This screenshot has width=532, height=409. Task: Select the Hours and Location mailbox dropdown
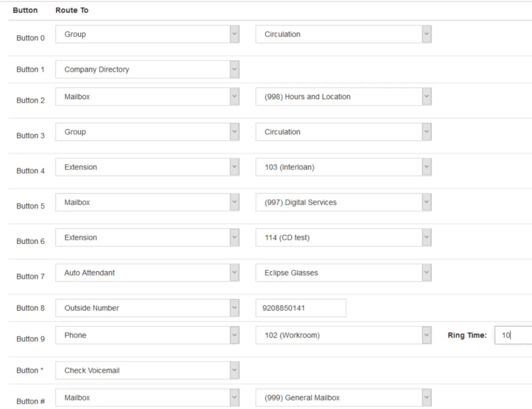(x=343, y=97)
